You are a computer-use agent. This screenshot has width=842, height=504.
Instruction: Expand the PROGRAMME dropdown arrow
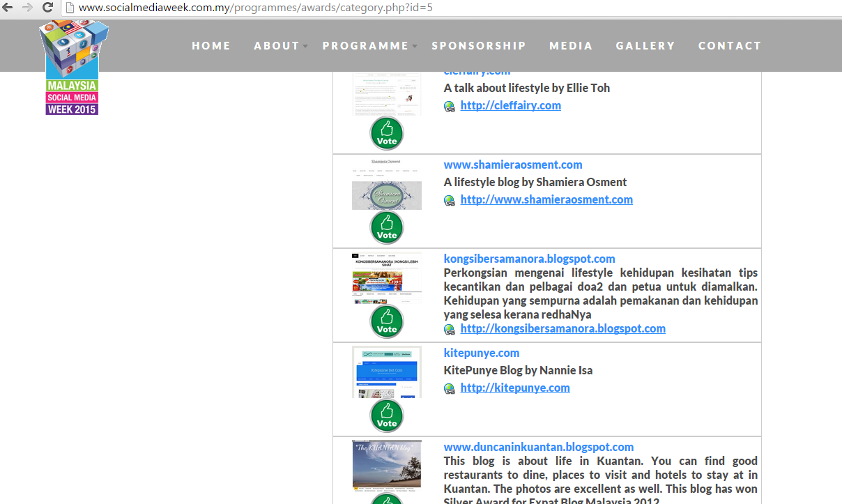coord(415,46)
